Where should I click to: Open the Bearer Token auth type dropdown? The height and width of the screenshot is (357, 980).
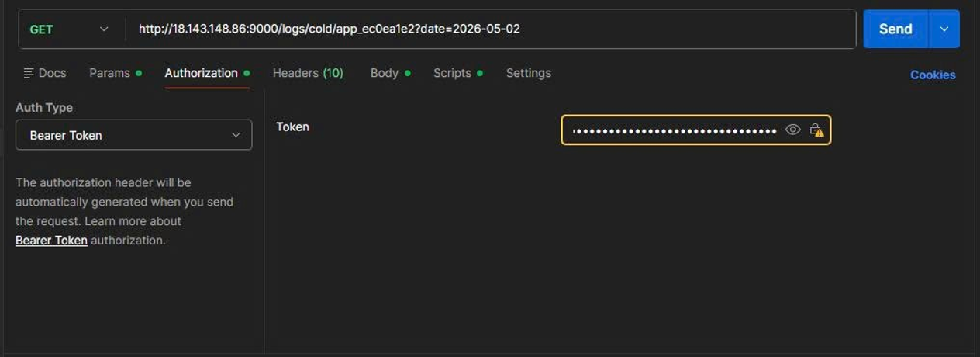(133, 135)
